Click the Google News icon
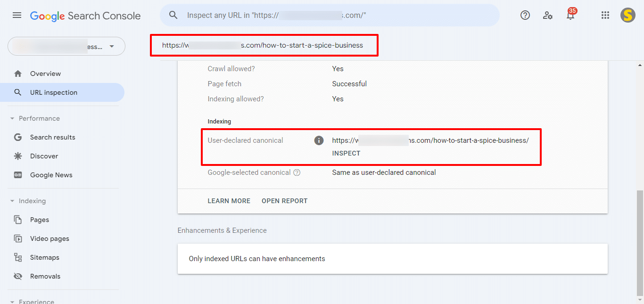This screenshot has height=304, width=644. click(x=18, y=175)
